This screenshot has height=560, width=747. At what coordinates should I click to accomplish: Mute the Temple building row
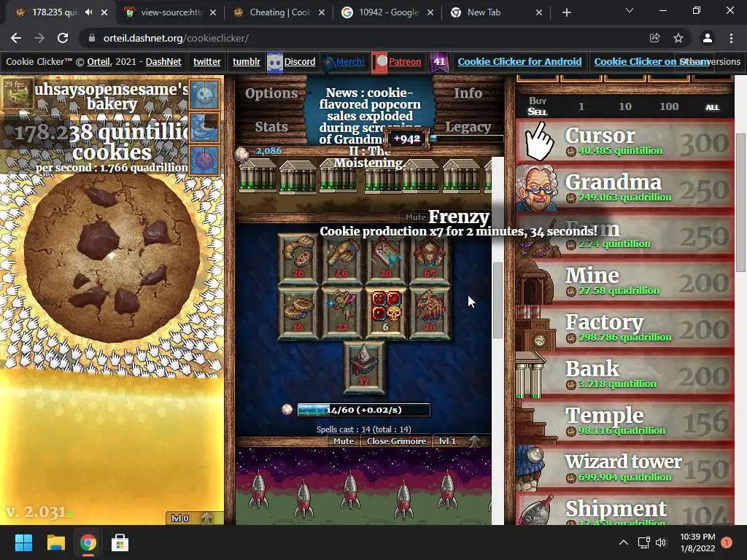pyautogui.click(x=415, y=217)
